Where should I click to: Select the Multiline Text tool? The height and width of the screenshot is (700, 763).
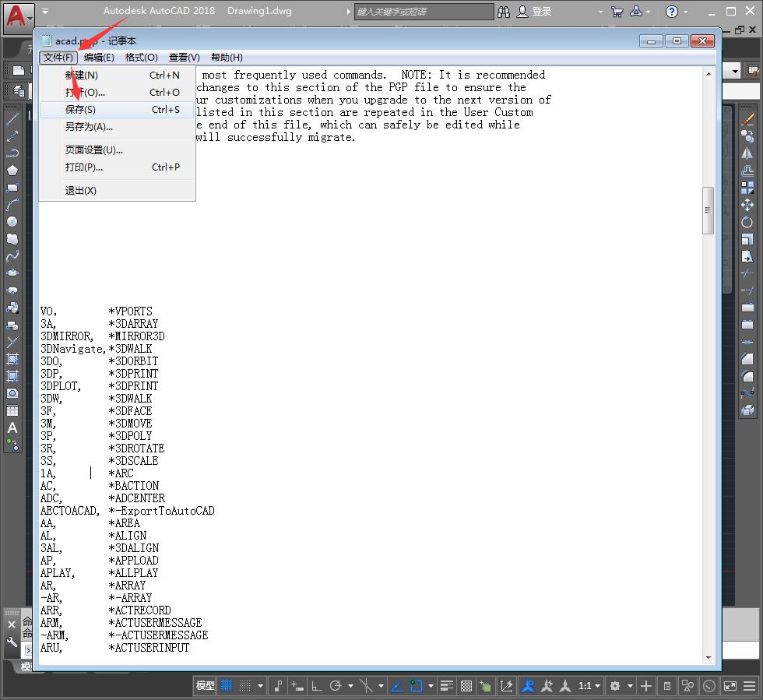pyautogui.click(x=12, y=428)
